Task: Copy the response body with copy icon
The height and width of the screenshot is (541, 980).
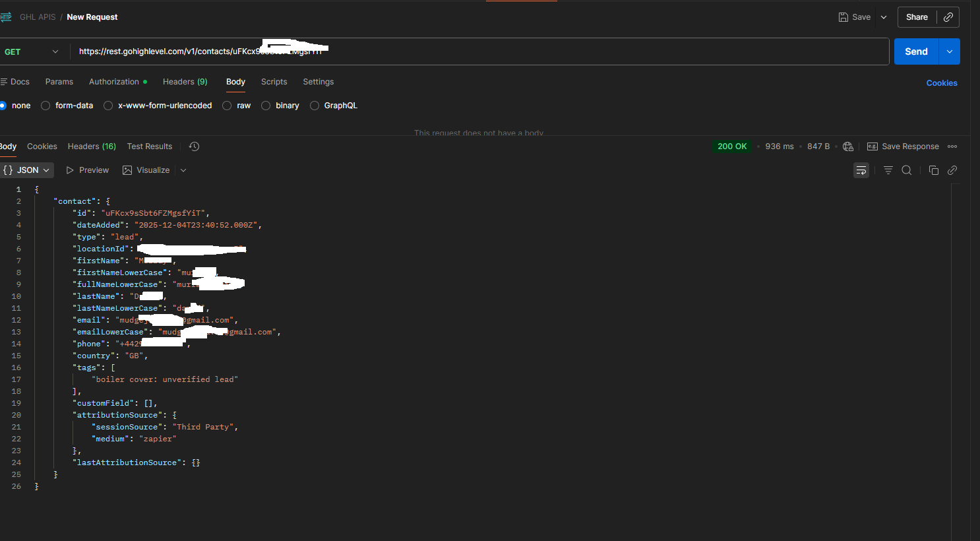Action: (934, 170)
